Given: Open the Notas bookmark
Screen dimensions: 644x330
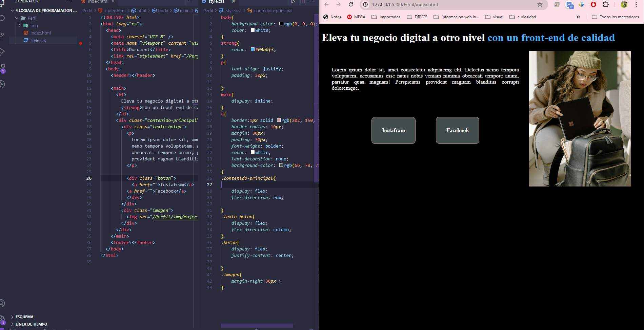Looking at the screenshot, I should [332, 17].
